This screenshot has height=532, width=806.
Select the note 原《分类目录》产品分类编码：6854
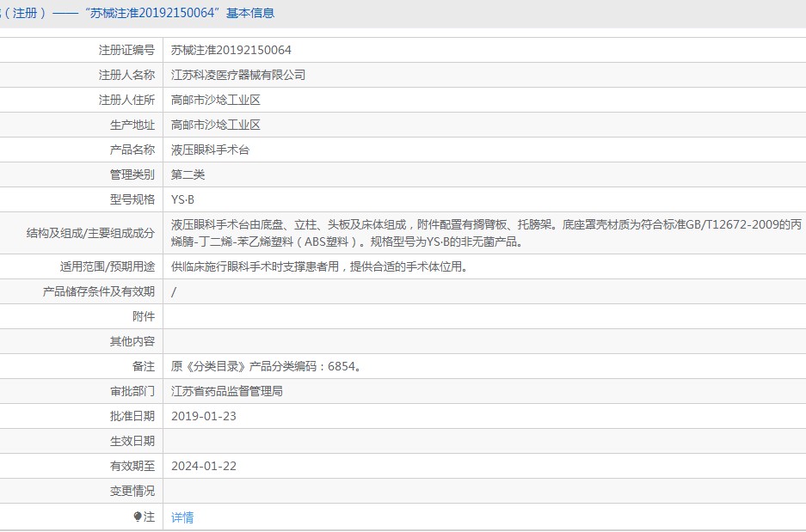[267, 366]
